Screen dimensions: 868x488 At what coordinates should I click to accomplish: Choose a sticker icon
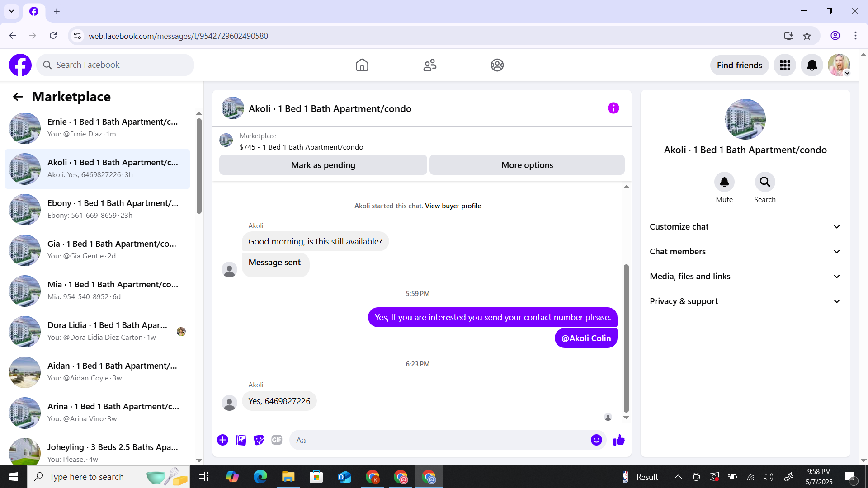(259, 440)
